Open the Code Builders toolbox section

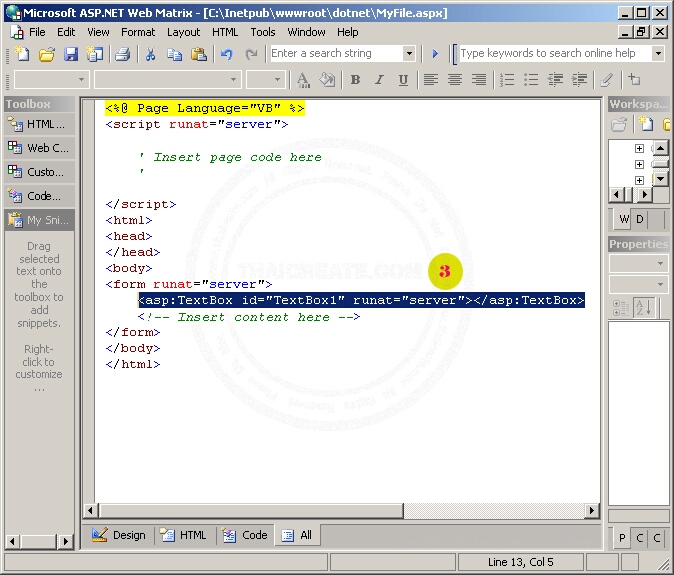click(40, 196)
